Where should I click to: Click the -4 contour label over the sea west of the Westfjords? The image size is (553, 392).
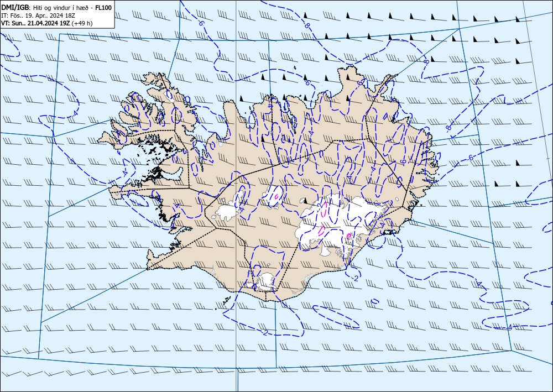tap(75, 113)
